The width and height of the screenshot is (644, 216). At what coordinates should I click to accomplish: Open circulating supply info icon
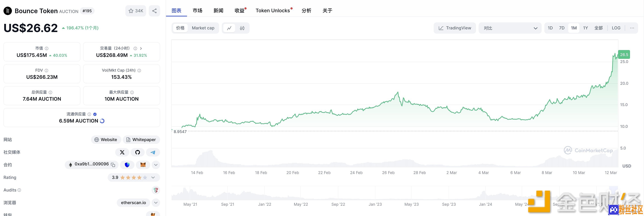pos(89,114)
